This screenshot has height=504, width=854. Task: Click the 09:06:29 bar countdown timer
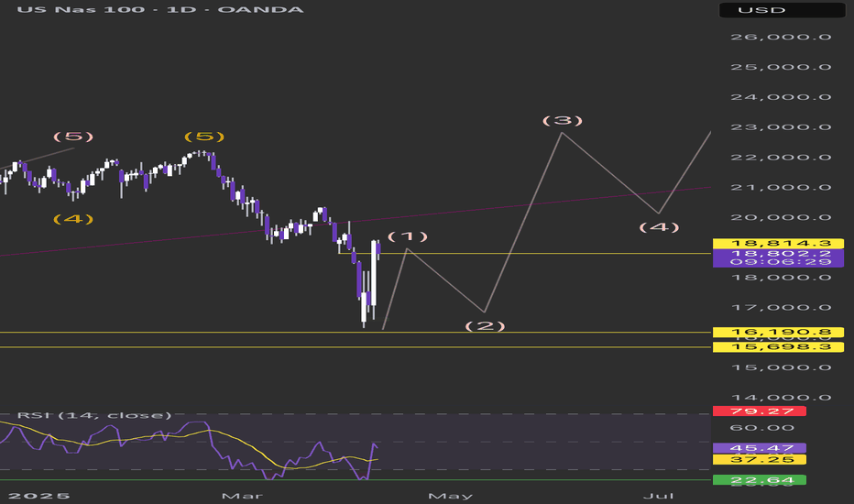coord(778,262)
